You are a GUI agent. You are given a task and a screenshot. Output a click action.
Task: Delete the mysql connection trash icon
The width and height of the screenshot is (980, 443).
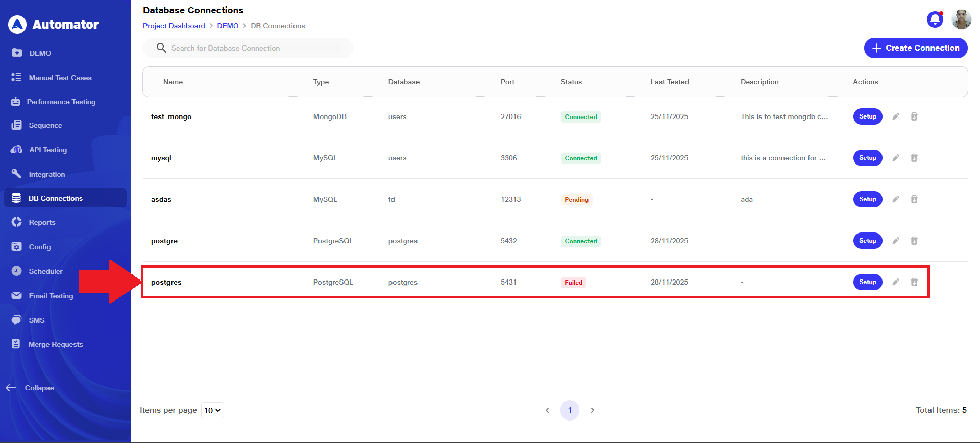tap(914, 158)
